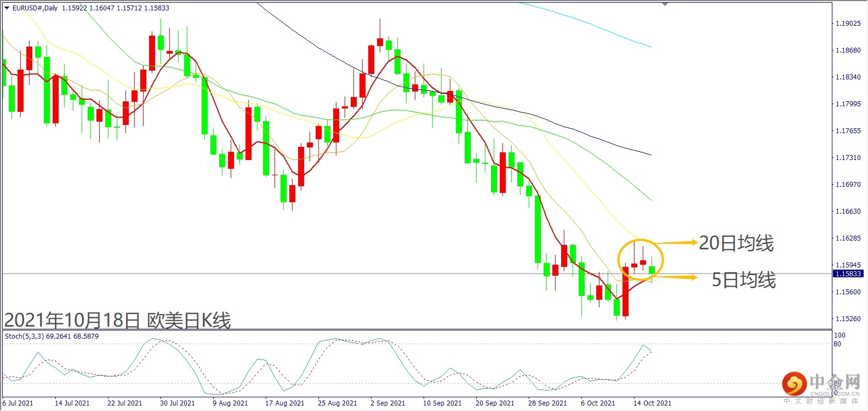Select the 30 Jul 2021 date marker

[x=177, y=403]
